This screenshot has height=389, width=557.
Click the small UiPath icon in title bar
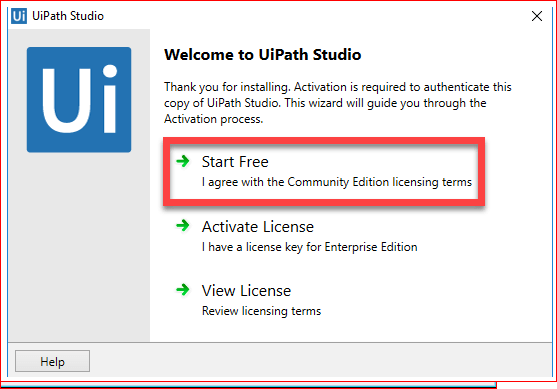click(19, 16)
